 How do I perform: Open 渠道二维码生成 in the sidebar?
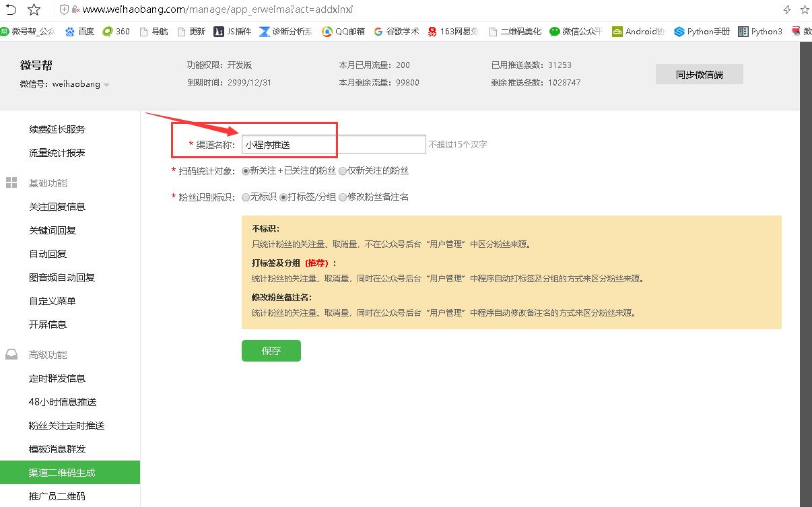(x=62, y=473)
